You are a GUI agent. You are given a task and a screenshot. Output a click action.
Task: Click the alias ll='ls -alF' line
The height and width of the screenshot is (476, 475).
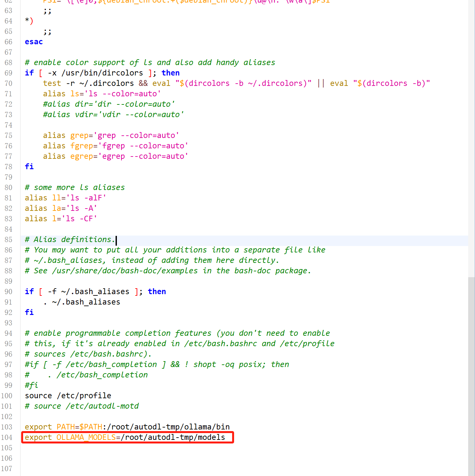(x=65, y=198)
